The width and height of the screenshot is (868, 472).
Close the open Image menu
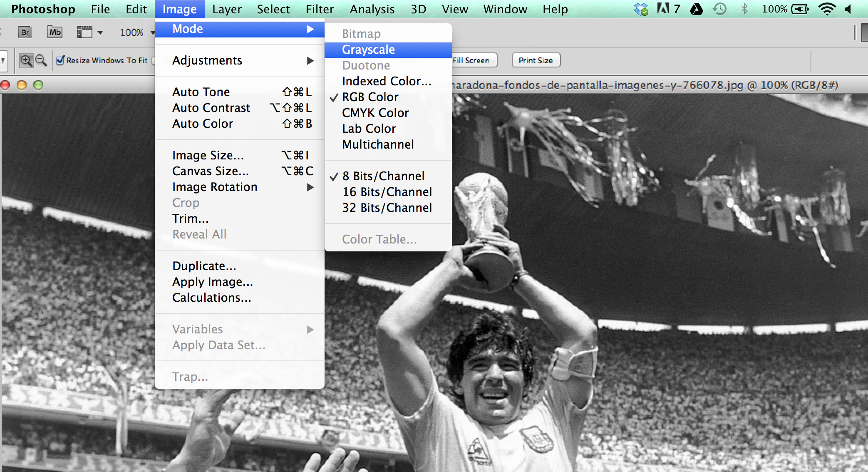(x=180, y=9)
